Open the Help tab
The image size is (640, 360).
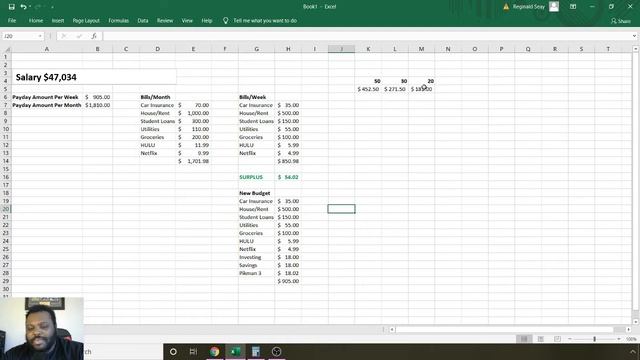pyautogui.click(x=207, y=20)
